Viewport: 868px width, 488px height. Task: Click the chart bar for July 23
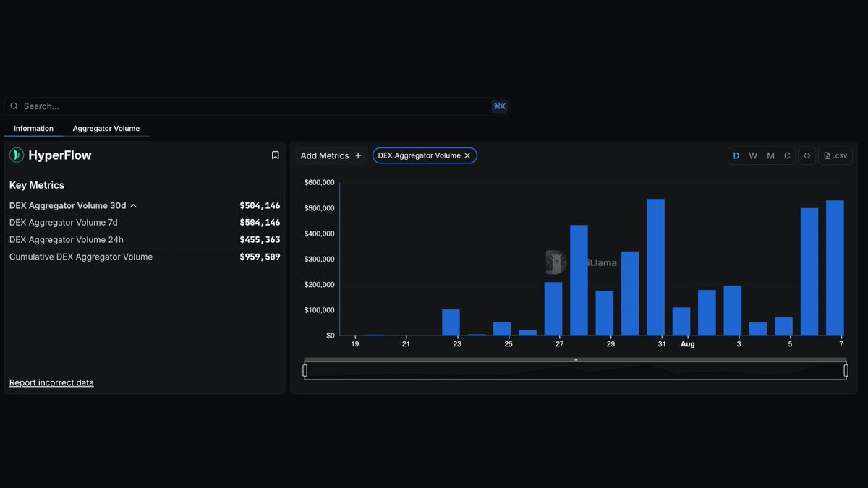(x=451, y=322)
